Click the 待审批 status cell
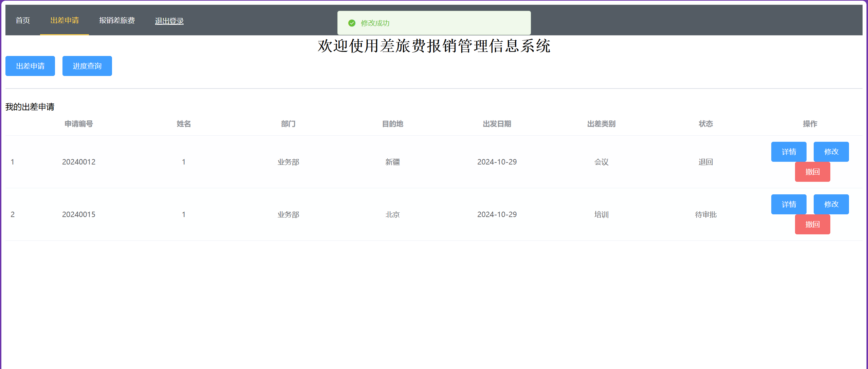Screen dimensions: 868x369 tap(705, 214)
